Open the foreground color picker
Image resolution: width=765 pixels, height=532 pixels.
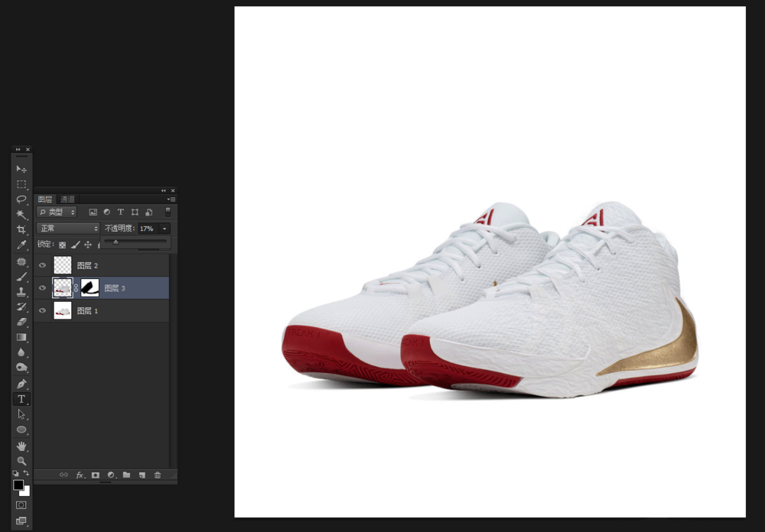click(x=18, y=485)
